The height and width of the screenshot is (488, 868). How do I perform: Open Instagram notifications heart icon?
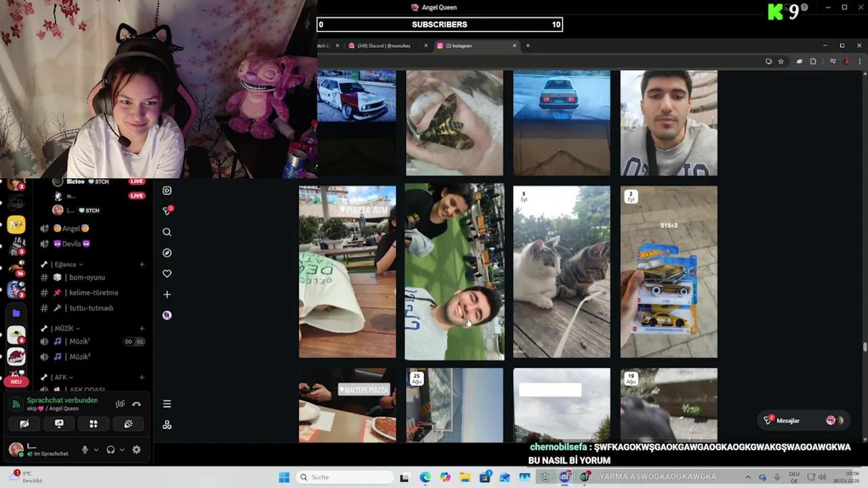pos(167,274)
